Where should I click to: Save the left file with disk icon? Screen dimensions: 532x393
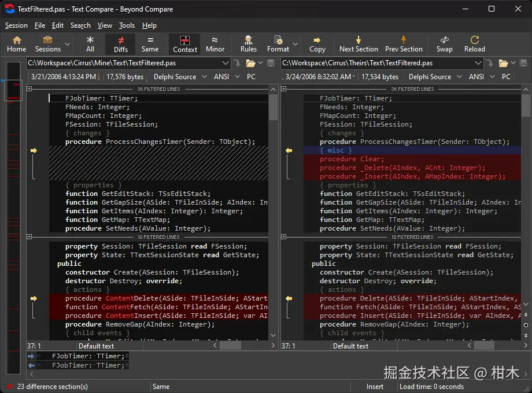tap(270, 63)
